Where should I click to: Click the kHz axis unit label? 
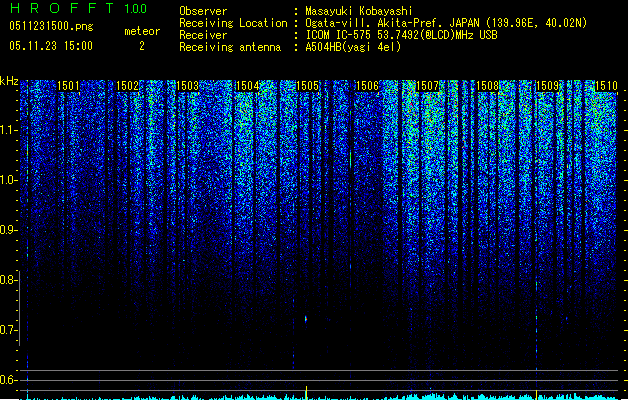coord(9,81)
